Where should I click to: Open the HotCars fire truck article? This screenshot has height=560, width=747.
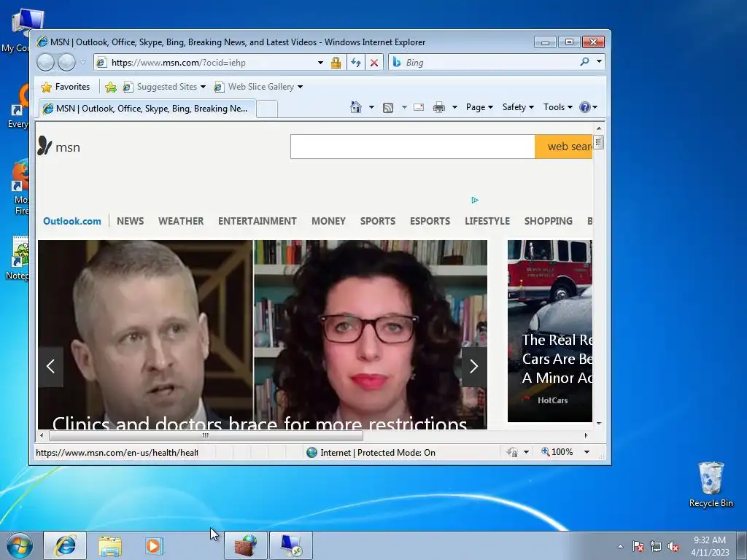coord(550,331)
